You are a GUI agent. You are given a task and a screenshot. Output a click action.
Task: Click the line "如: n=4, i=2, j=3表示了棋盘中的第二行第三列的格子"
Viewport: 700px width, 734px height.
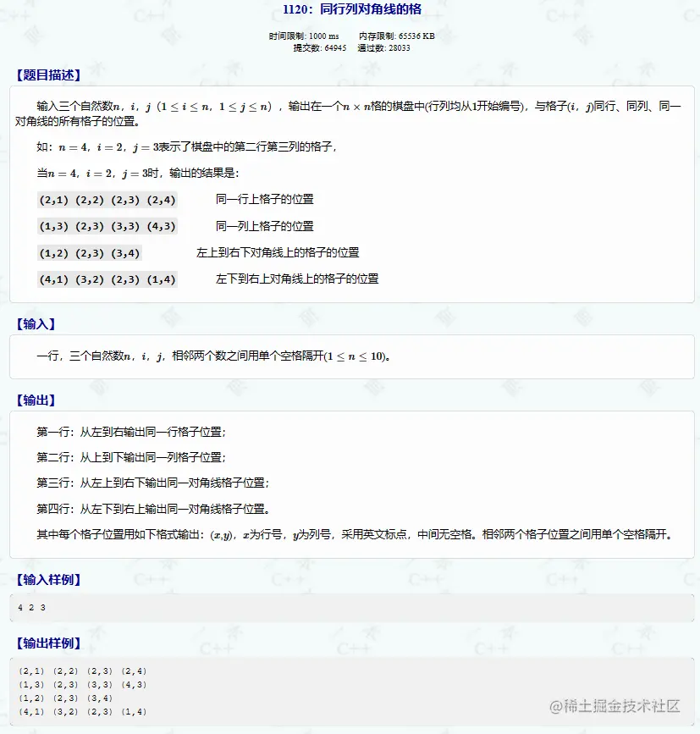pyautogui.click(x=187, y=147)
